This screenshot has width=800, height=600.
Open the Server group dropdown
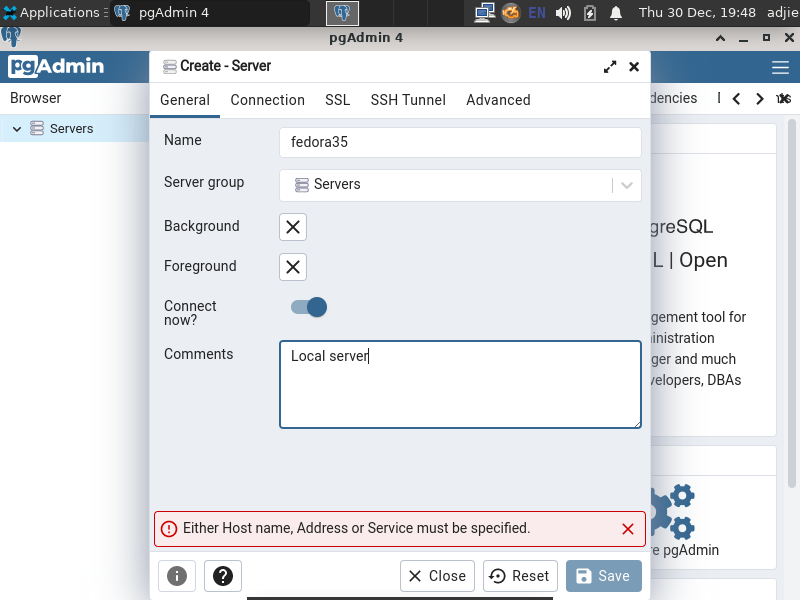tap(460, 185)
